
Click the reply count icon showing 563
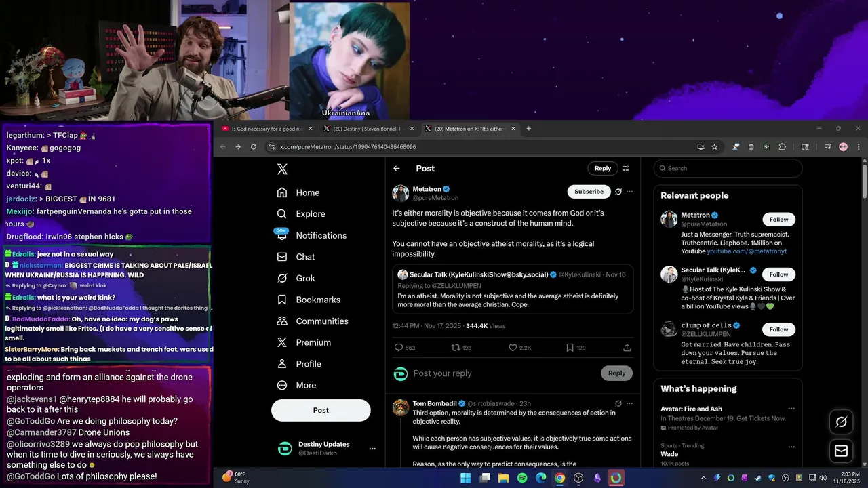[405, 348]
